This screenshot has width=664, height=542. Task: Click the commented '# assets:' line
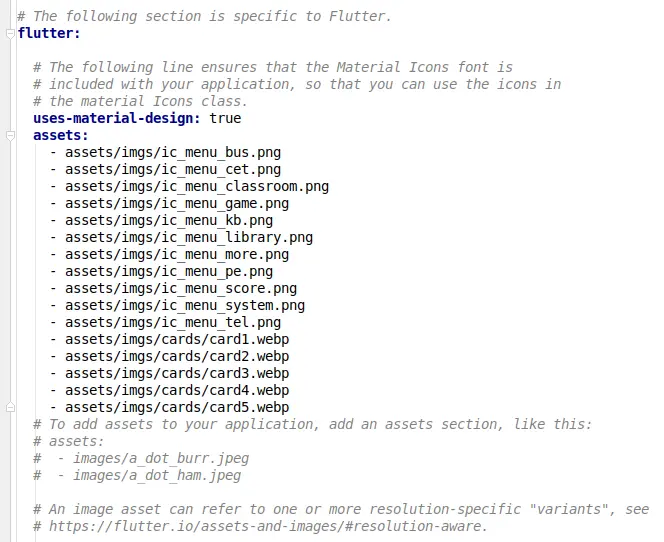coord(68,441)
